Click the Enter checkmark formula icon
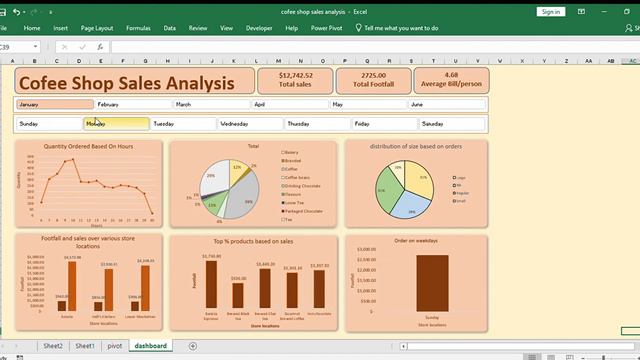Screen dimensions: 640x360 point(82,47)
